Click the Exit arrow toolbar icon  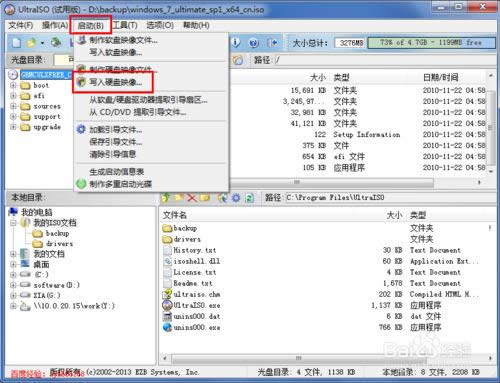point(272,43)
